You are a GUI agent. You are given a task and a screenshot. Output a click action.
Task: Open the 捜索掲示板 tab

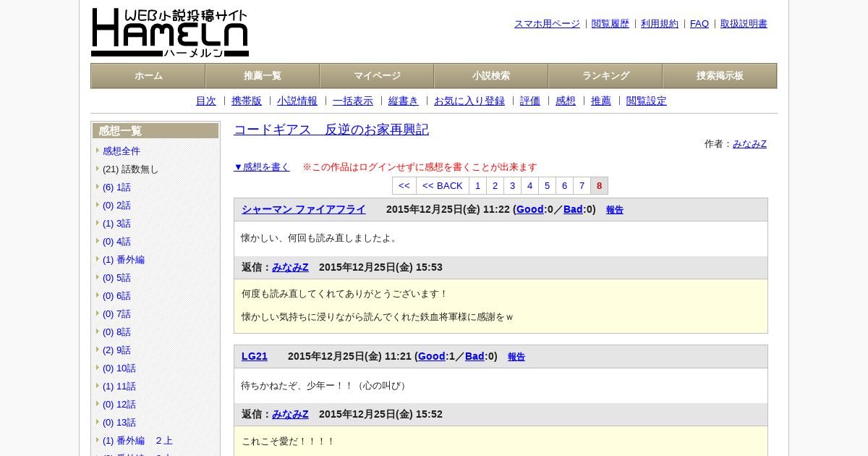[x=720, y=76]
